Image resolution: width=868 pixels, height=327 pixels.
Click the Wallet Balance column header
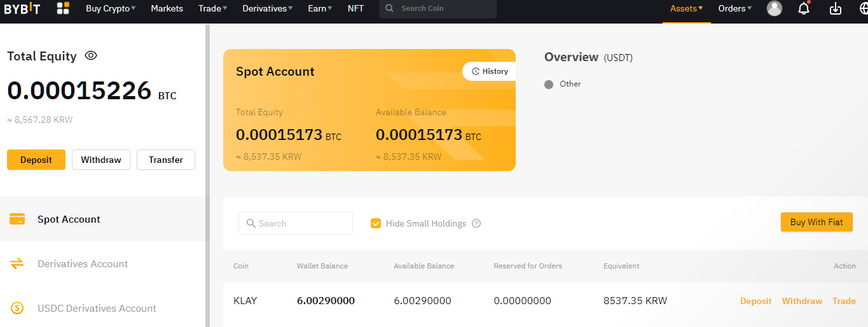tap(322, 266)
